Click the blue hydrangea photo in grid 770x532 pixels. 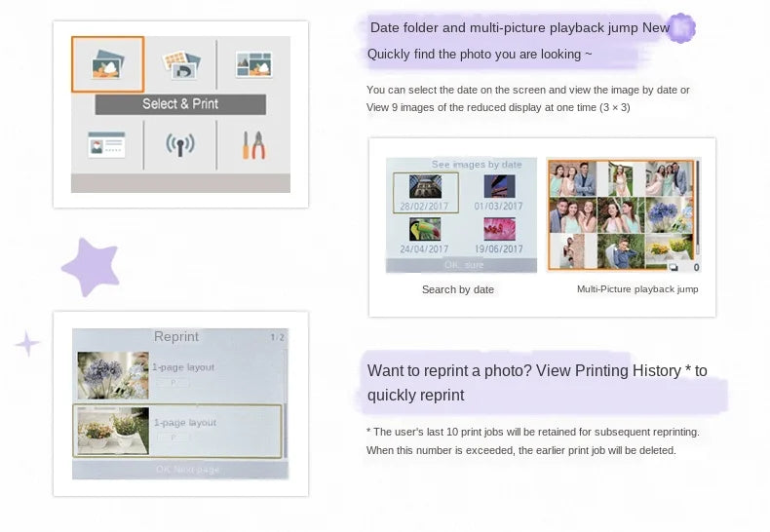tap(670, 215)
